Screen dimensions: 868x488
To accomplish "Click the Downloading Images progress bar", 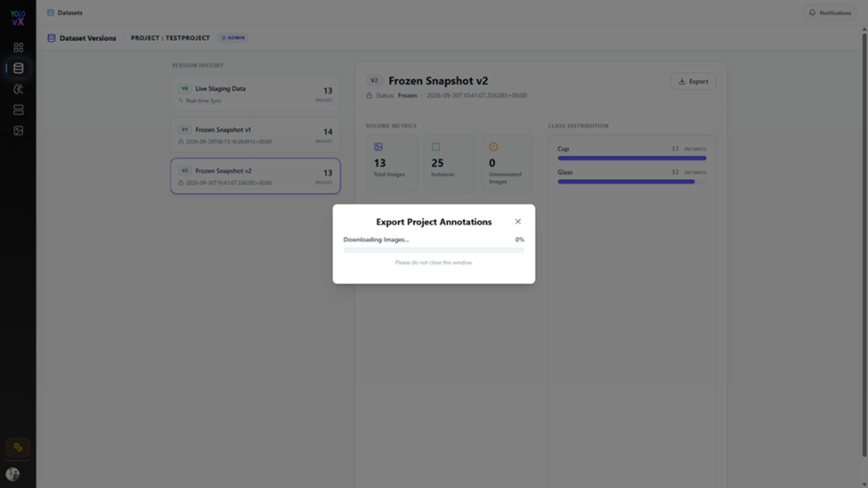I will 434,250.
